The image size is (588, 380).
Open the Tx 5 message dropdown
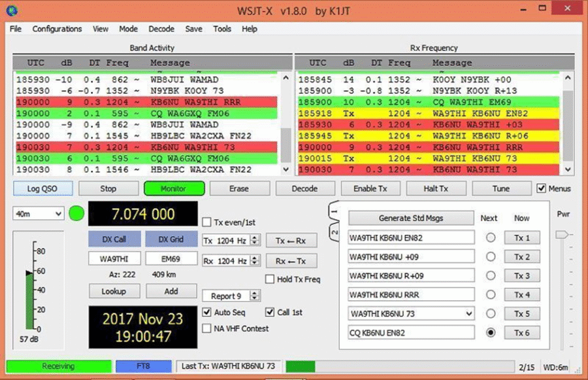pos(468,314)
